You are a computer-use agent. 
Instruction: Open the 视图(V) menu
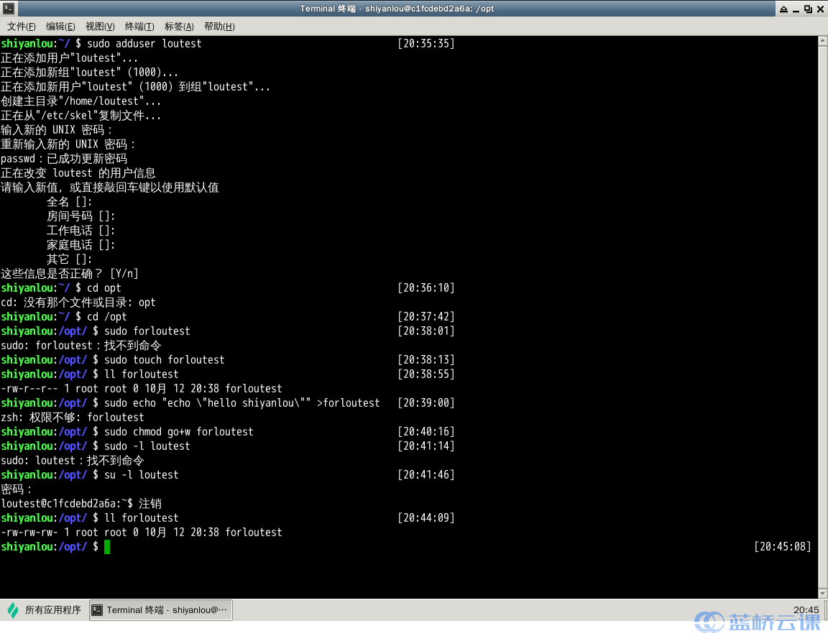[x=100, y=27]
